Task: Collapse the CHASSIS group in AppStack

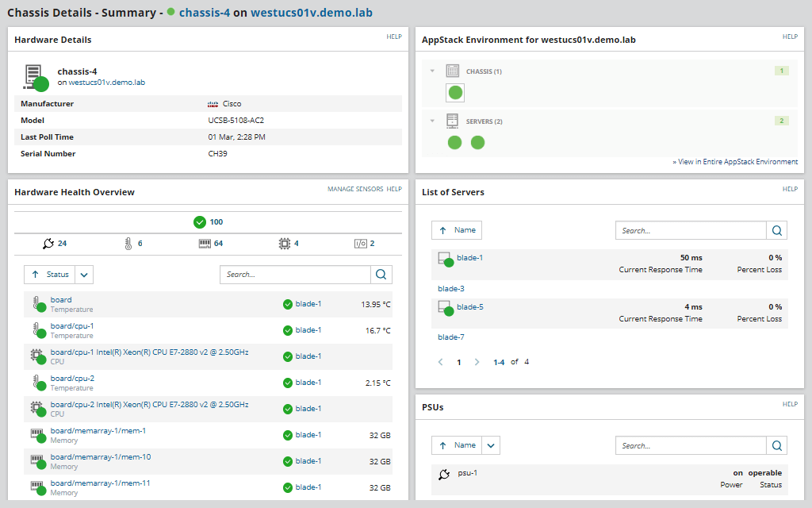Action: pos(432,71)
